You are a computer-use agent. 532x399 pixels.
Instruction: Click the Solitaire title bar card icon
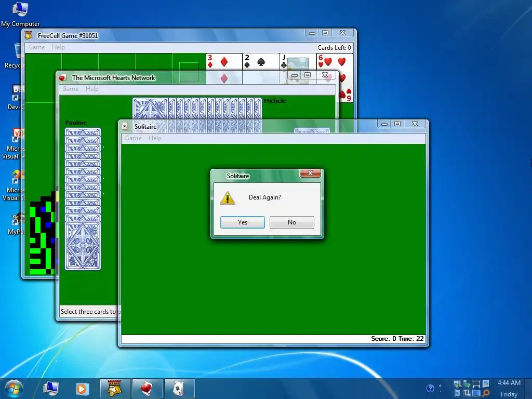[125, 127]
